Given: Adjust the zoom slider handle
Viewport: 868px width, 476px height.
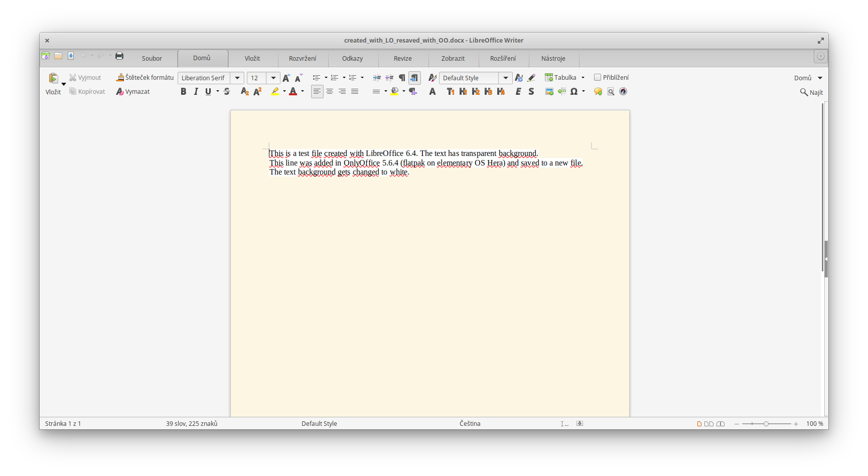Looking at the screenshot, I should point(766,424).
